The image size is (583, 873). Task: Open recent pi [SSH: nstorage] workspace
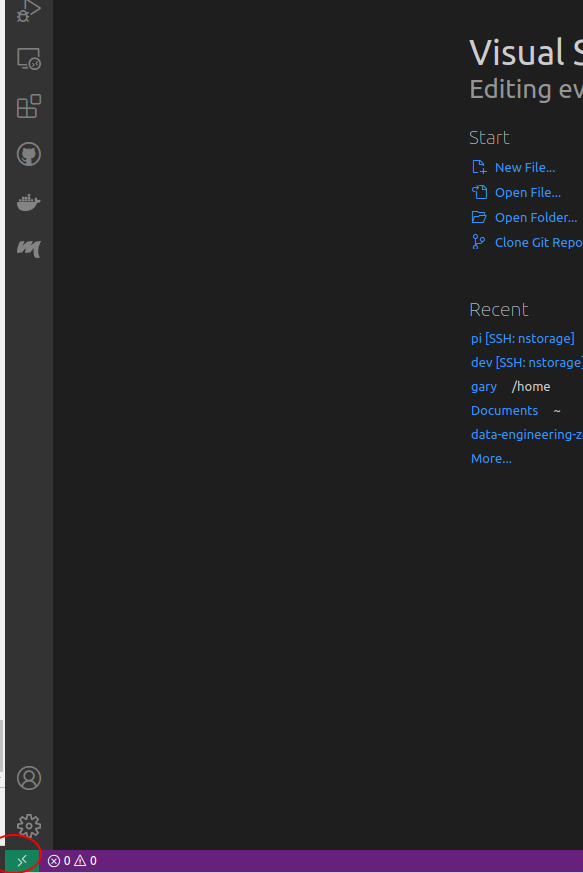point(522,339)
